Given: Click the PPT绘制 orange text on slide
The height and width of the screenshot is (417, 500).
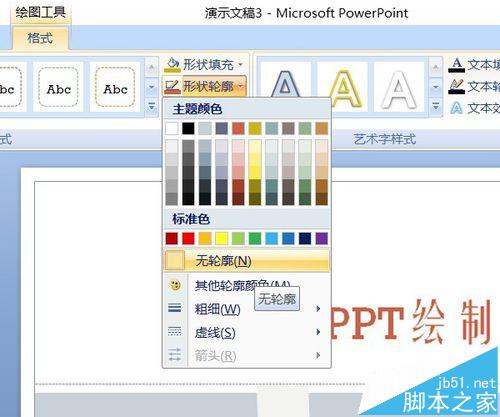Looking at the screenshot, I should 411,322.
